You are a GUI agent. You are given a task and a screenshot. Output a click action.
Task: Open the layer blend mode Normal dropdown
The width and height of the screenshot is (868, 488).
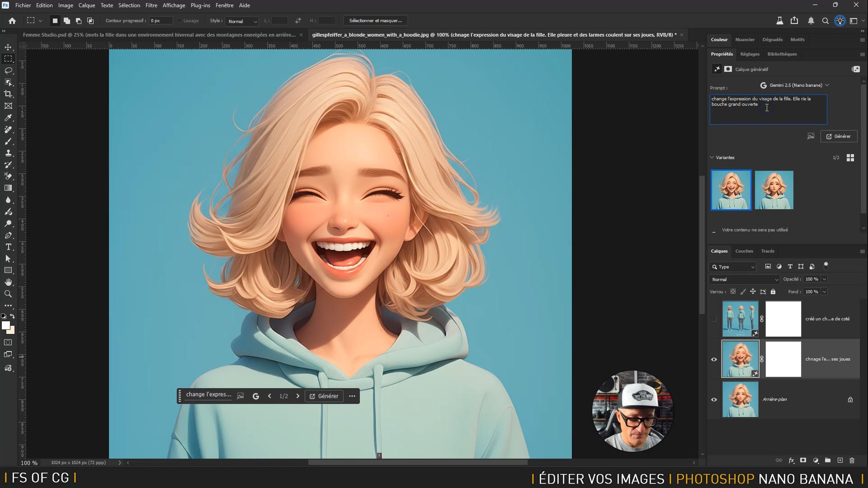(744, 279)
